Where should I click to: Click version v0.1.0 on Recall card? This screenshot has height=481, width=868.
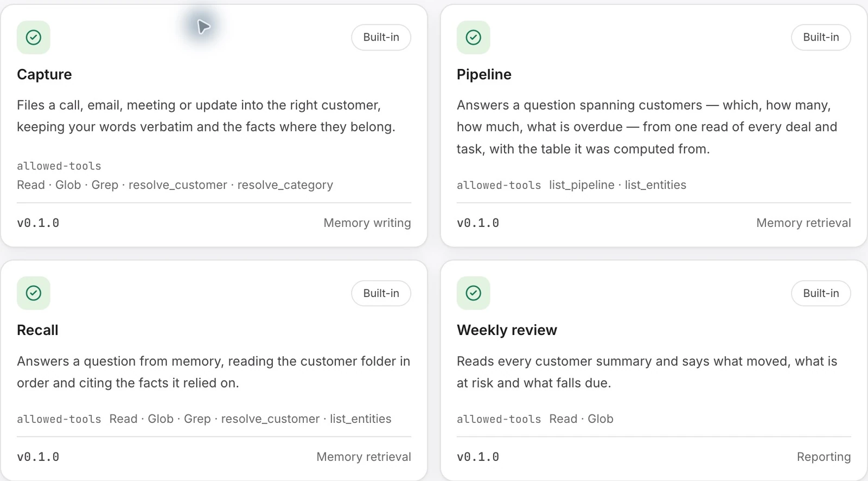coord(38,457)
